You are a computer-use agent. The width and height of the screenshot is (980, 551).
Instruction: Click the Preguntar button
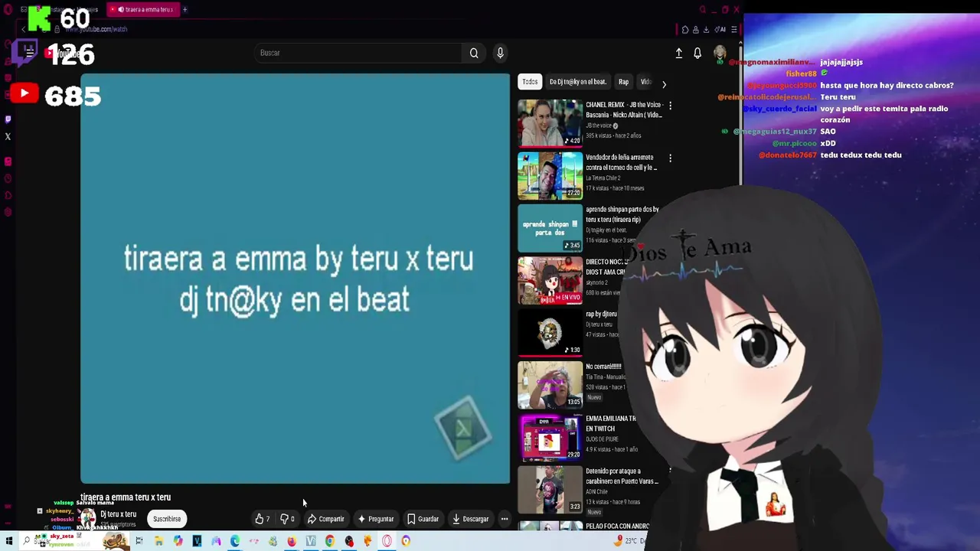(375, 519)
